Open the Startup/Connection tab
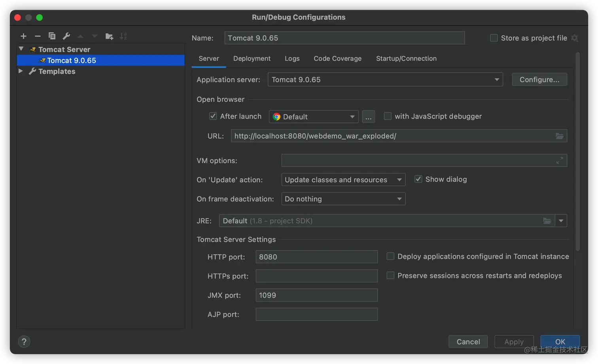598x364 pixels. [x=406, y=58]
